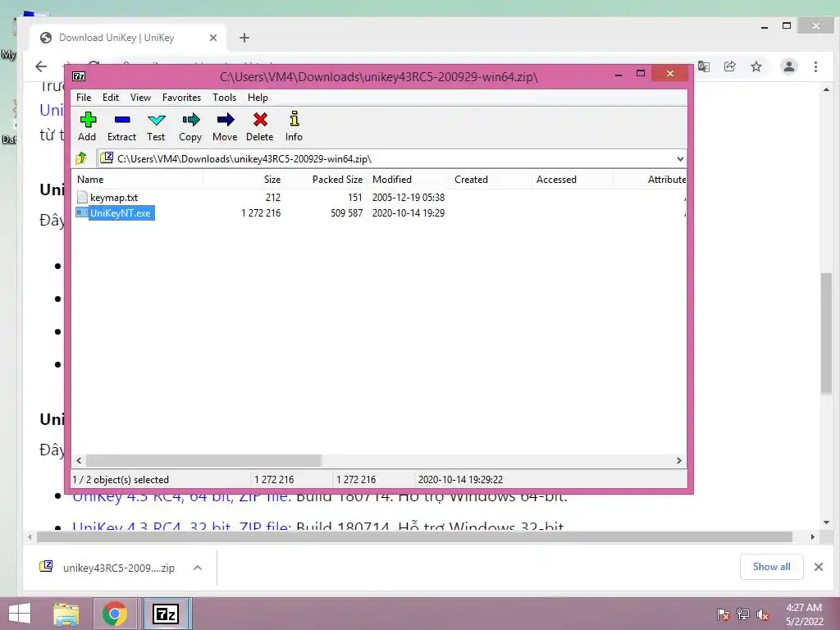Sort by the Created column header
Viewport: 840px width, 630px height.
pyautogui.click(x=489, y=180)
